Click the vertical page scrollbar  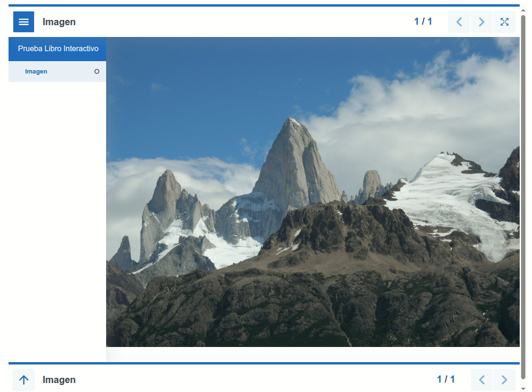click(x=523, y=197)
